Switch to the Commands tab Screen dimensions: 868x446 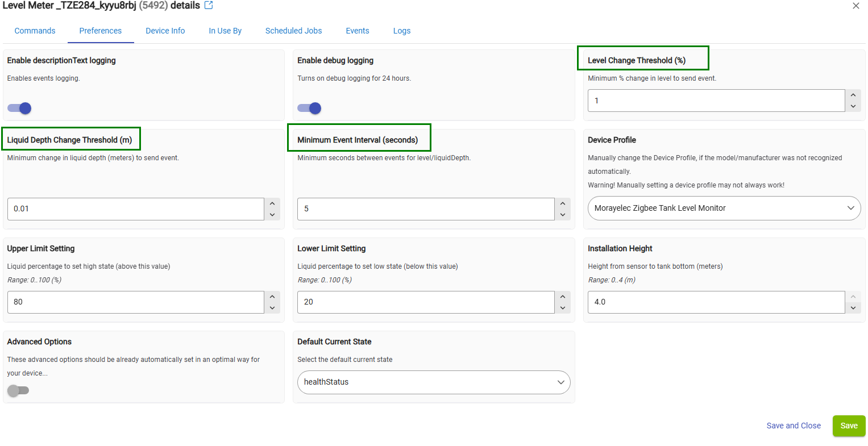[35, 31]
